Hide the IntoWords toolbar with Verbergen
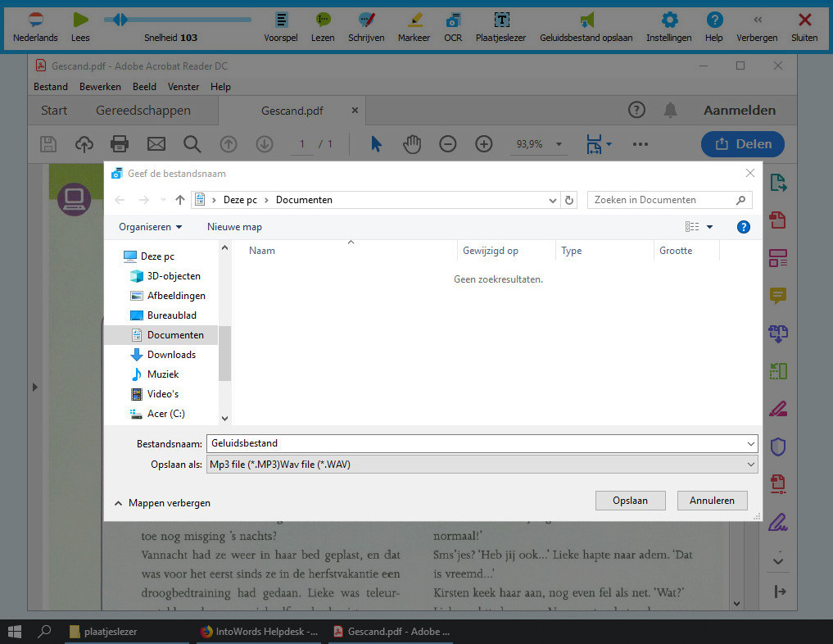This screenshot has height=644, width=833. [757, 20]
